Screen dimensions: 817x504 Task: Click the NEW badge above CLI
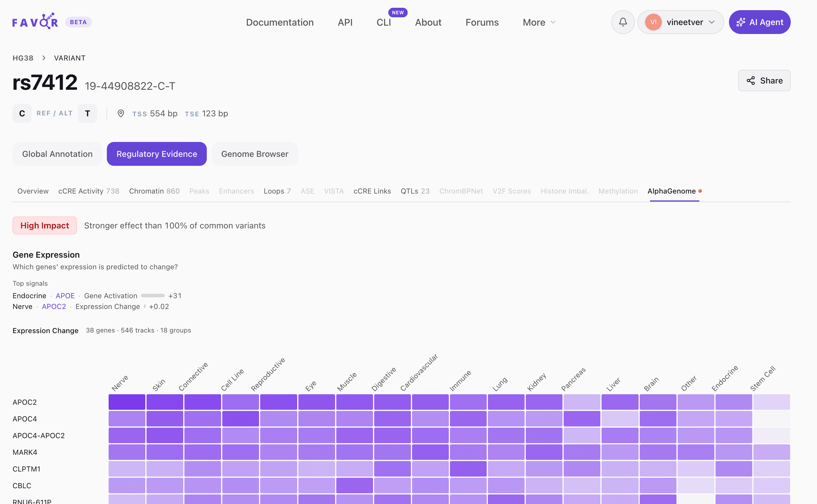pyautogui.click(x=398, y=12)
